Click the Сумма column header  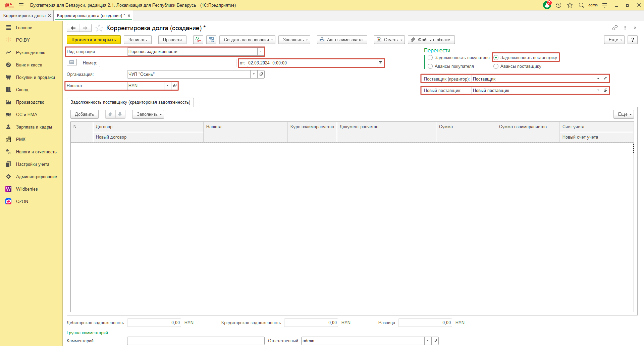coord(466,132)
